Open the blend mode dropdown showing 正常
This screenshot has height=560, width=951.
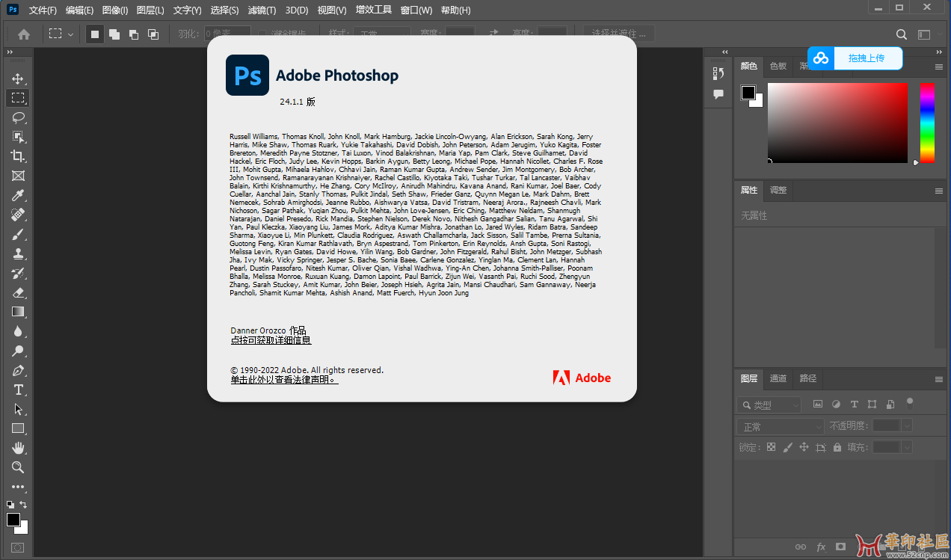(x=780, y=426)
